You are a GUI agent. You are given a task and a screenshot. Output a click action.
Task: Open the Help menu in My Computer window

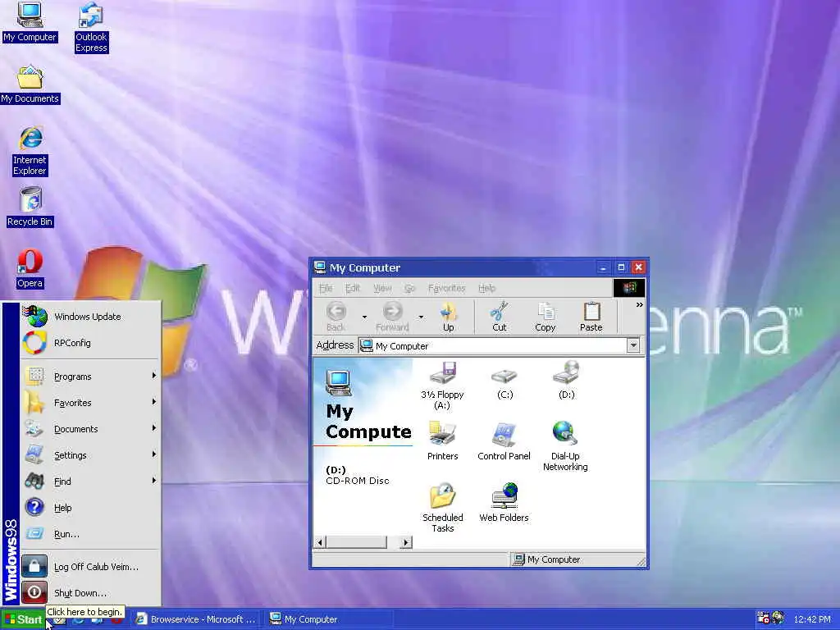pos(487,288)
